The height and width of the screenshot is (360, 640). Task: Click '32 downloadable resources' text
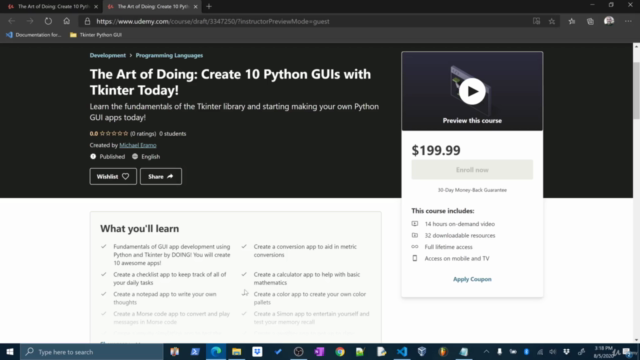point(460,236)
